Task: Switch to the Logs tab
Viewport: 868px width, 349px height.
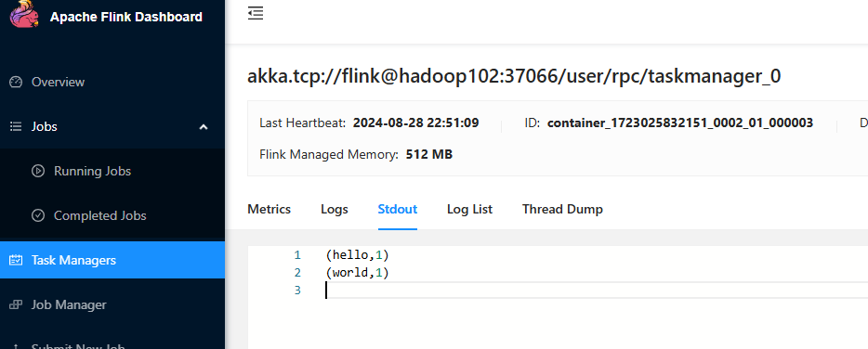Action: pos(335,209)
